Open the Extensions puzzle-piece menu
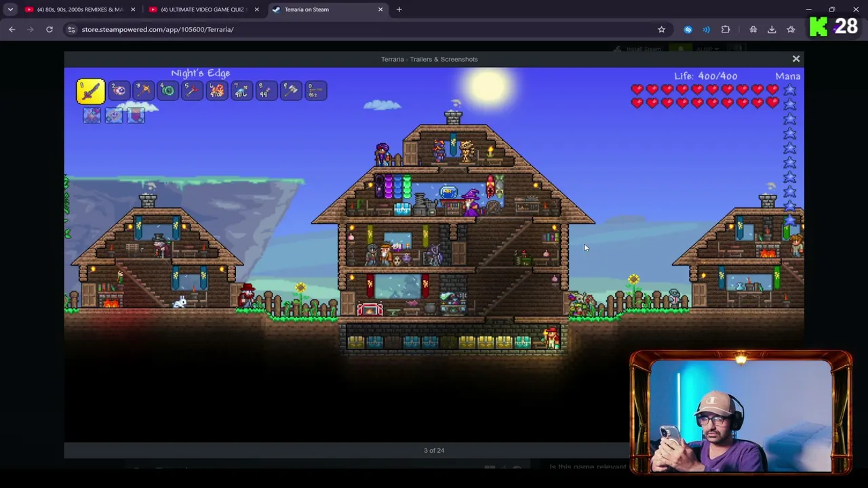Screen dimensions: 868x488 [726, 29]
